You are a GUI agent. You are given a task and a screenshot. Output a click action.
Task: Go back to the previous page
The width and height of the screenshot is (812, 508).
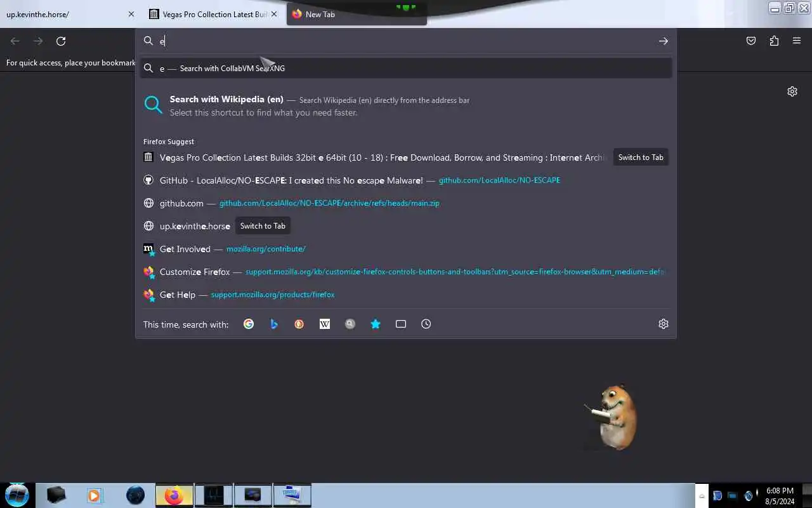[x=15, y=41]
